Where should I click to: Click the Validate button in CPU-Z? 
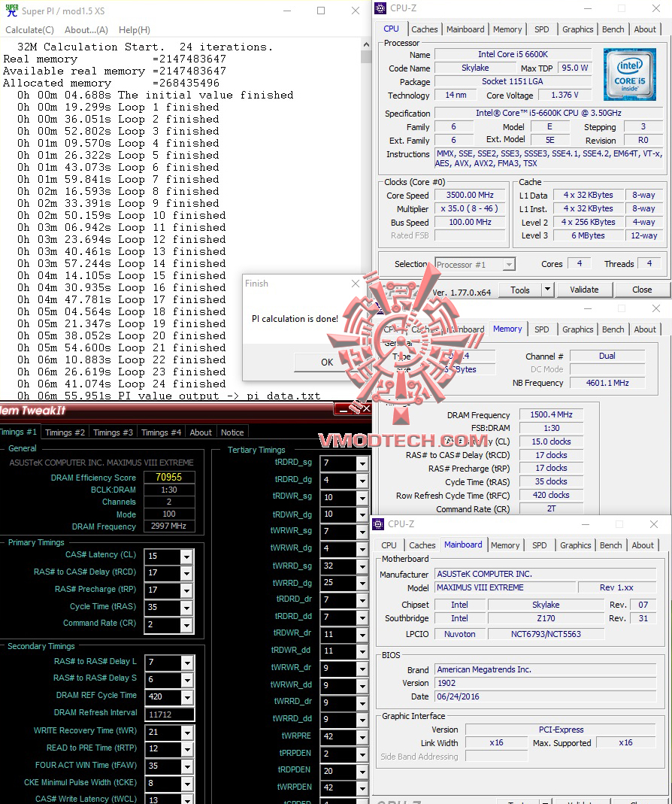584,290
